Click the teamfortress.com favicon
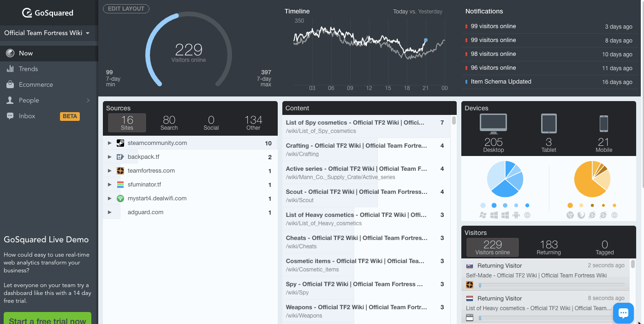 pos(120,171)
